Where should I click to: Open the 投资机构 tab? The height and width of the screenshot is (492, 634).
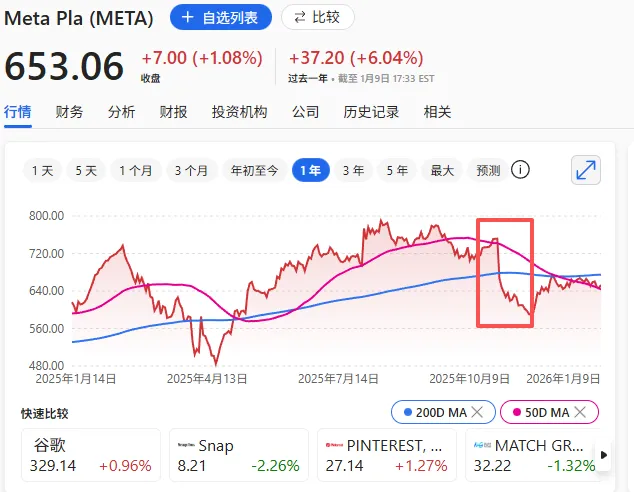(x=239, y=112)
